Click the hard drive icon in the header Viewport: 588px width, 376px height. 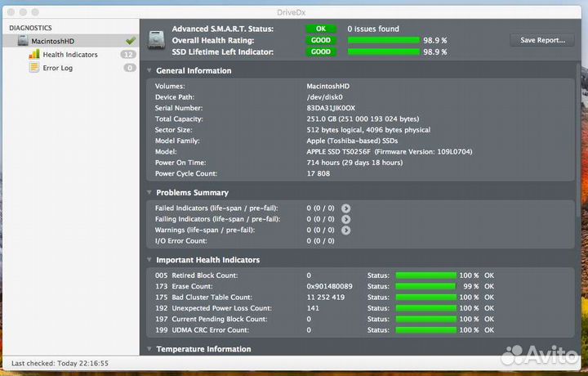(x=156, y=39)
